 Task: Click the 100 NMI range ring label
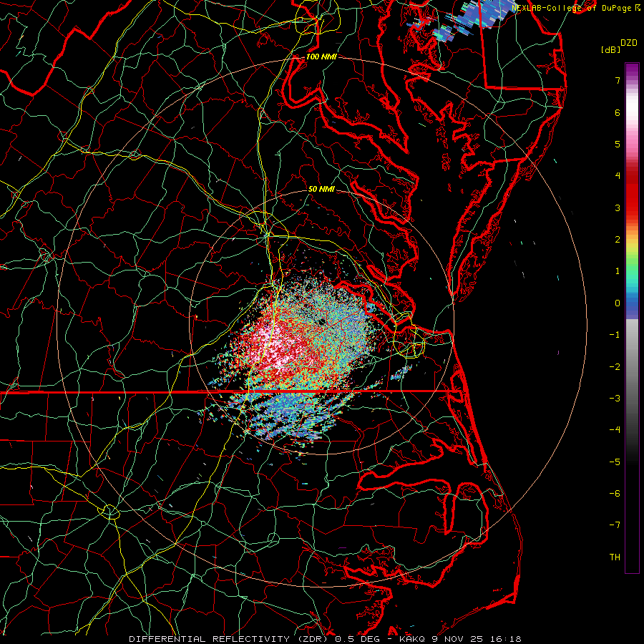[x=321, y=57]
